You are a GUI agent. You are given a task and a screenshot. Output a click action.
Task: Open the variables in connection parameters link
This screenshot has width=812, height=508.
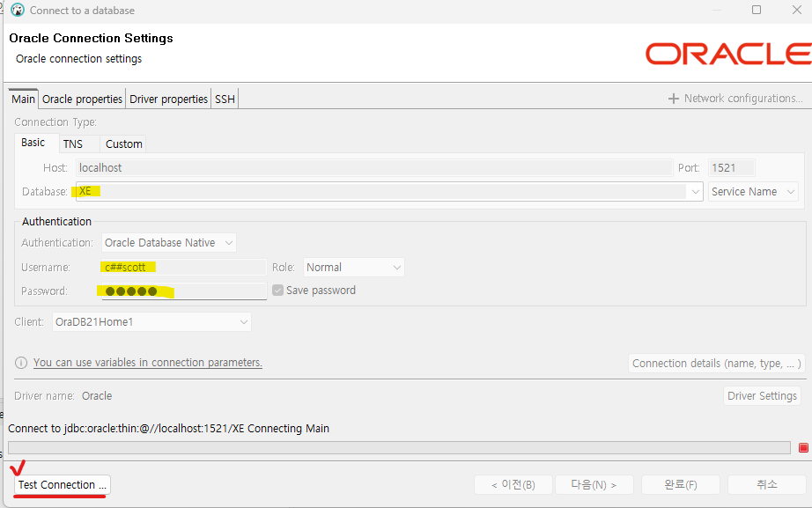tap(148, 363)
